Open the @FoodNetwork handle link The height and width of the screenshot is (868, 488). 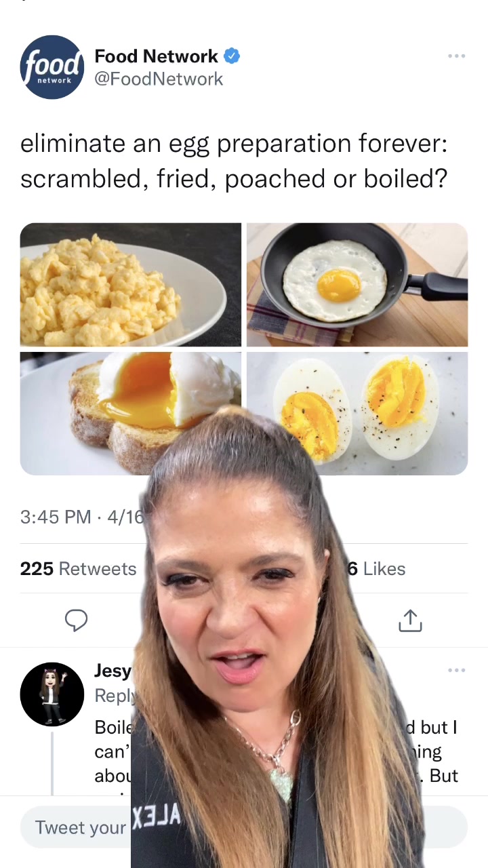[159, 79]
